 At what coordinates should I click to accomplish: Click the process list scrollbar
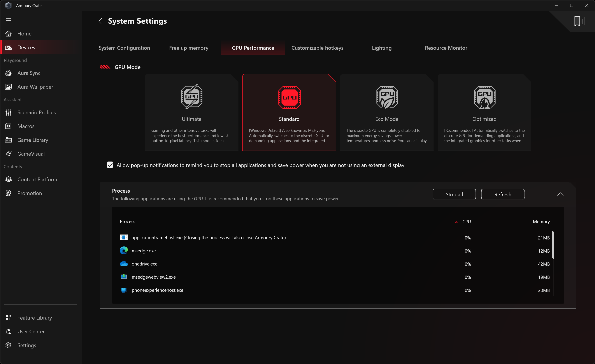[553, 245]
